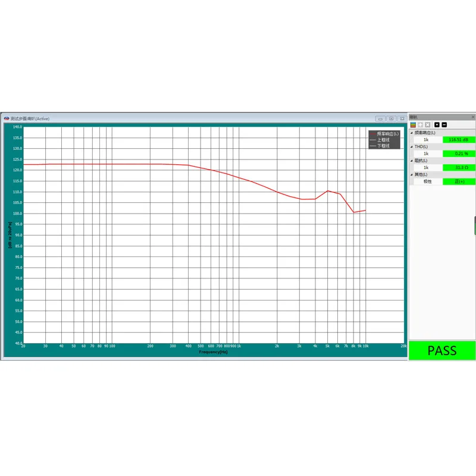Toggle the red frequency response legend entry
Viewport: 476px width, 476px height.
point(384,134)
